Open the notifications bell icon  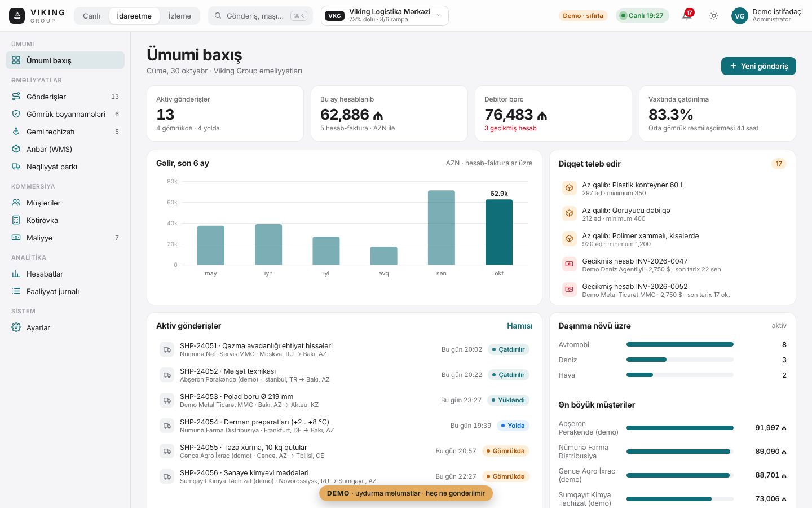pyautogui.click(x=687, y=16)
